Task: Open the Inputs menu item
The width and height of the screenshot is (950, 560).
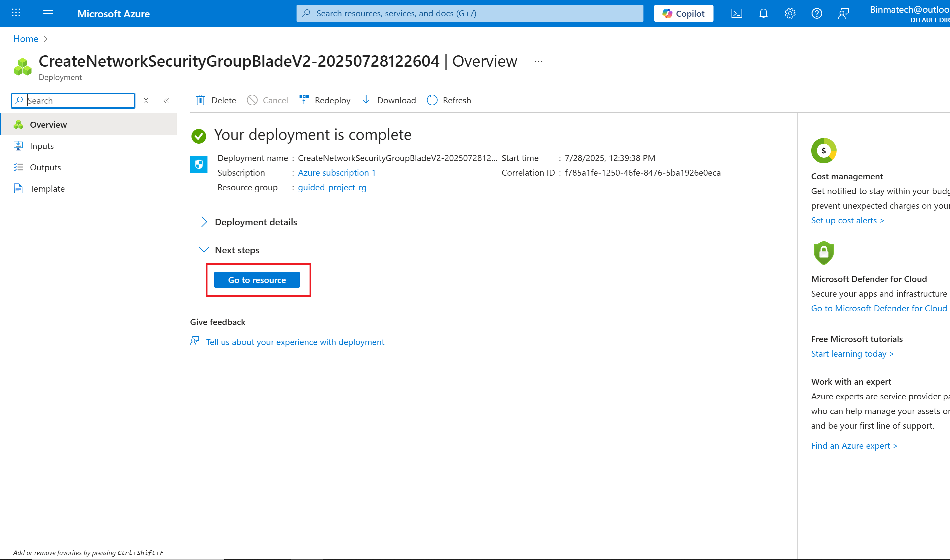Action: [x=42, y=146]
